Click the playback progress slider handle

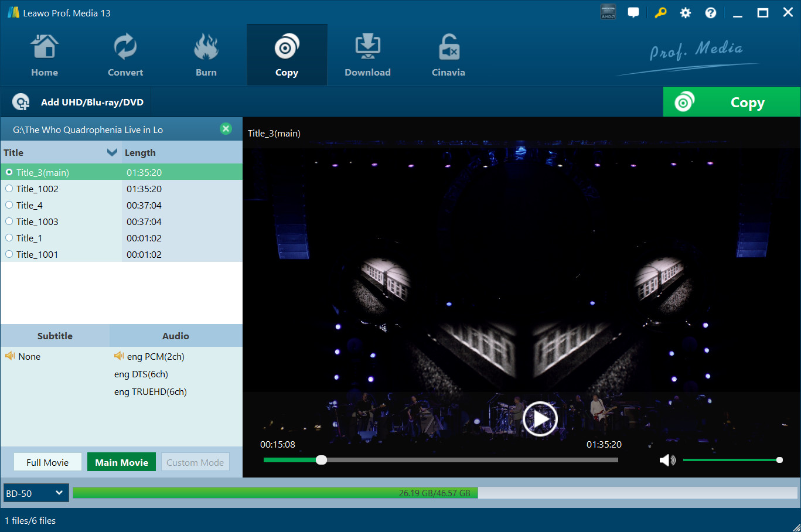321,460
